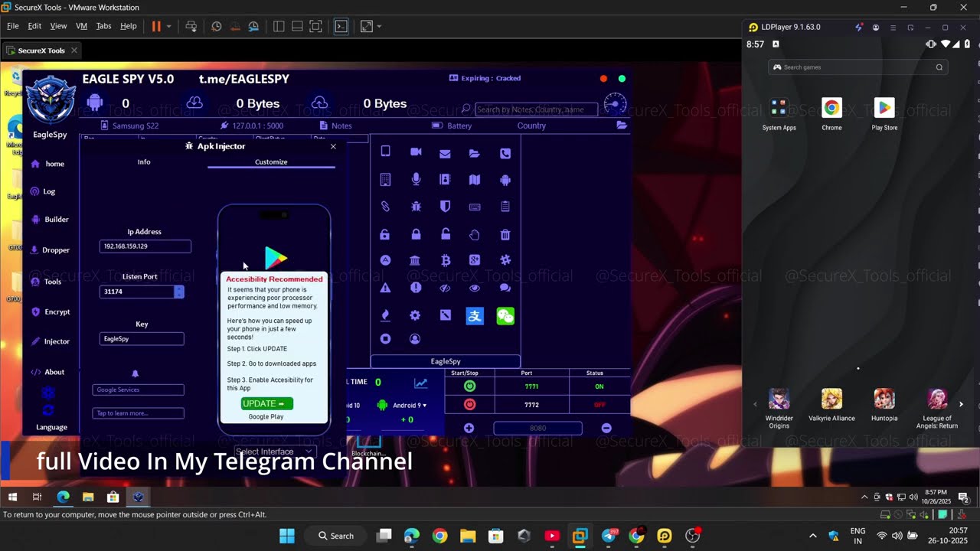Click the minus button beside port field
Viewport: 980px width, 551px height.
(x=606, y=429)
